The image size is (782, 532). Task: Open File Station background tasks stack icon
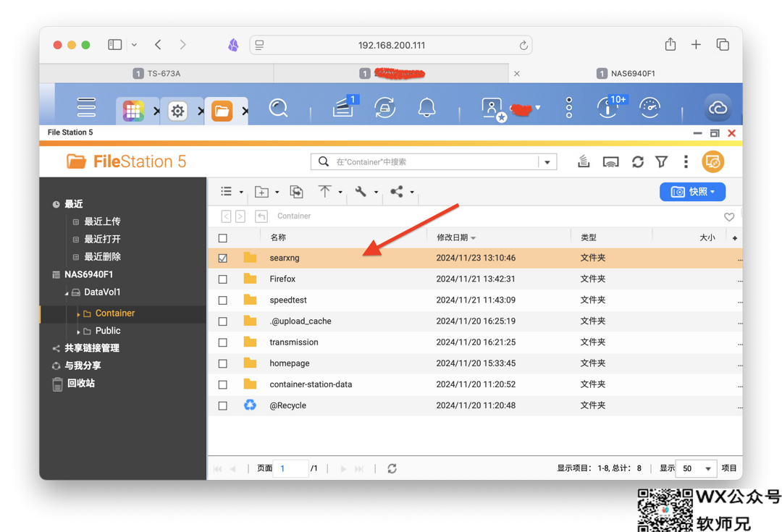(584, 161)
